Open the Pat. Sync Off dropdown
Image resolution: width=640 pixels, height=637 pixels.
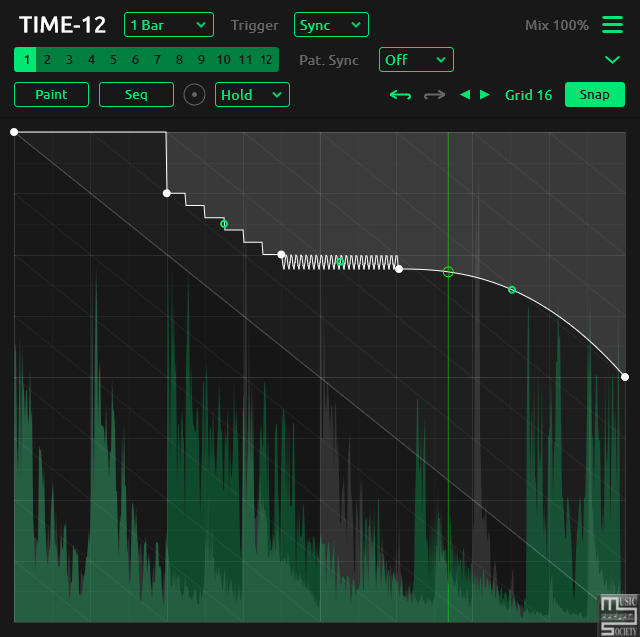(416, 60)
